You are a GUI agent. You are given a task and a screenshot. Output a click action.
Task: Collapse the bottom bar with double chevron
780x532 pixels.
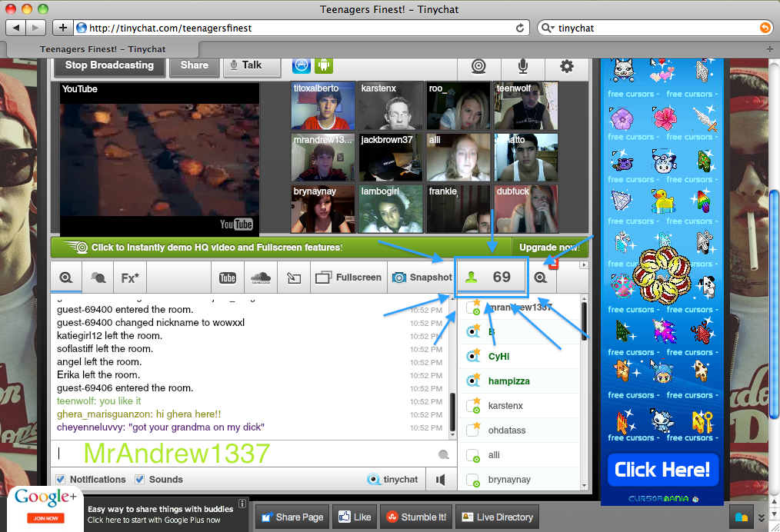761,517
